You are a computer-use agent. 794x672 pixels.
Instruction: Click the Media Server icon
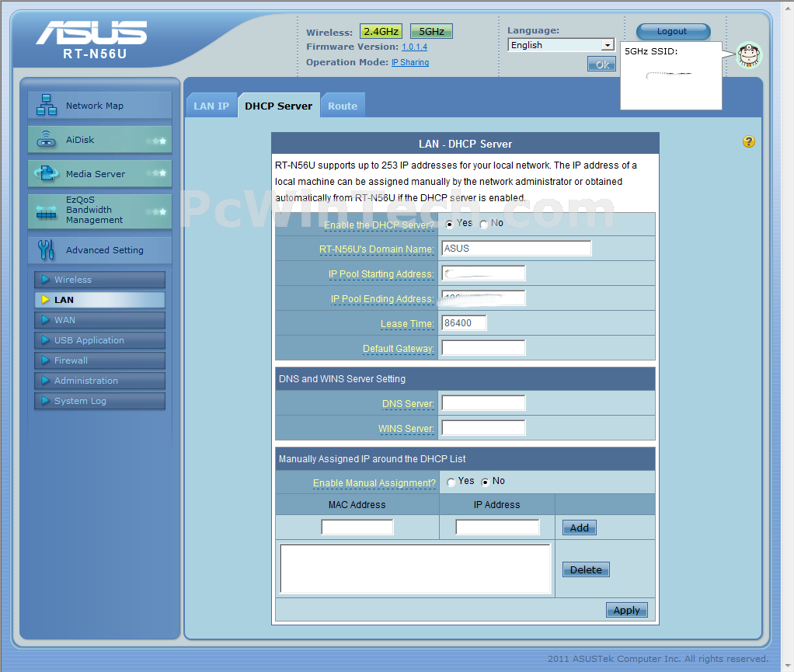(46, 174)
